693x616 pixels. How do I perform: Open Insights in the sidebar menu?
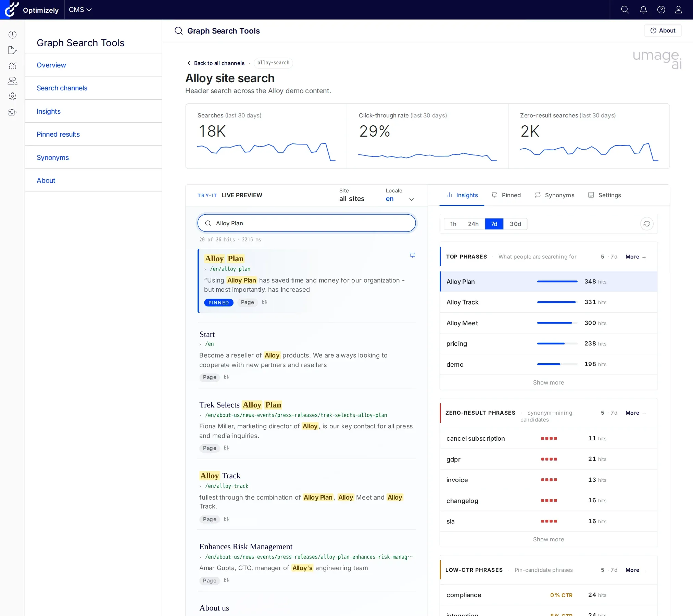click(x=93, y=111)
